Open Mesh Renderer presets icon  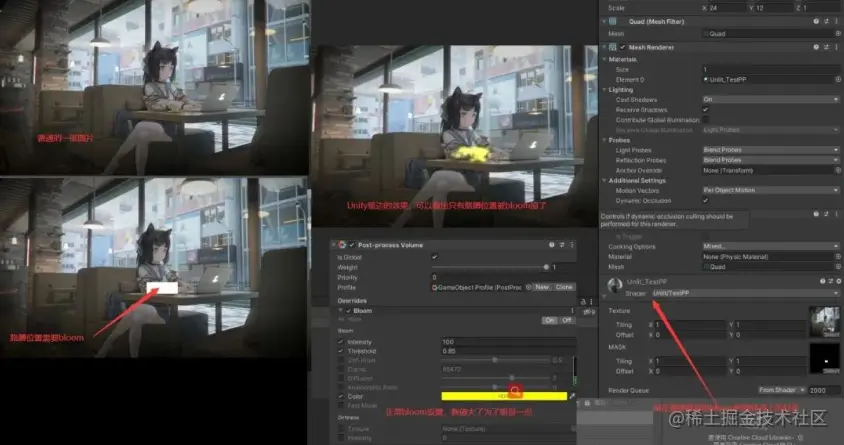tap(827, 47)
